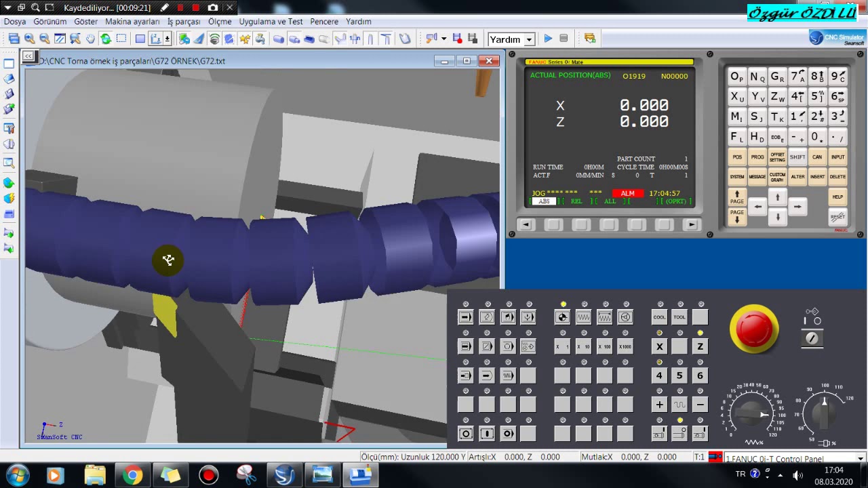Viewport: 868px width, 488px height.
Task: Click the dashed rectangle zoom window icon
Action: click(x=121, y=39)
